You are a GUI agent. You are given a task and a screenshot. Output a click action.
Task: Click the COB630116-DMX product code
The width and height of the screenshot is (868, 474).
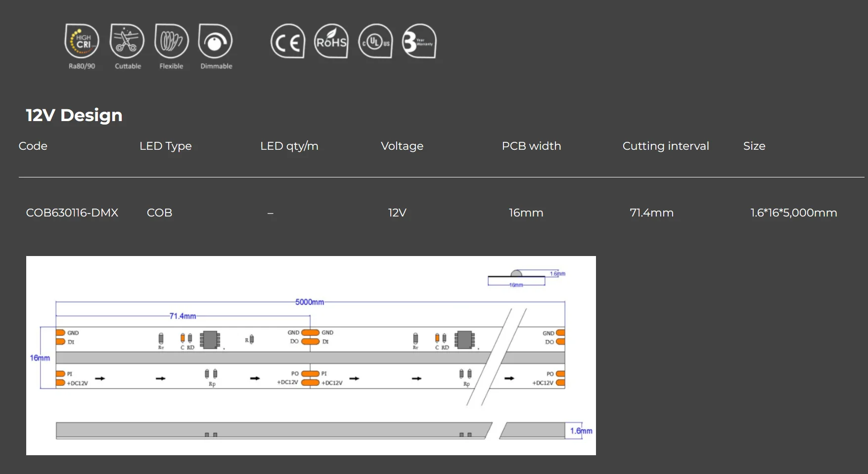(72, 213)
